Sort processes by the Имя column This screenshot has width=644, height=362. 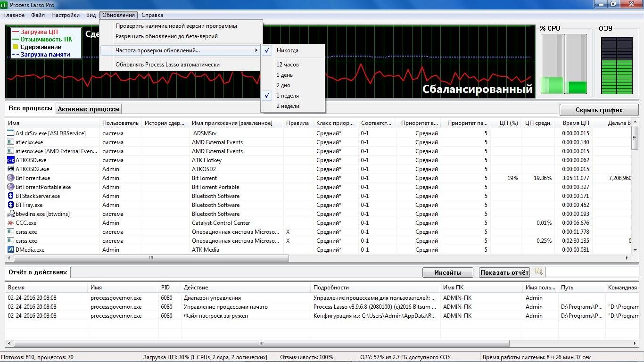53,123
